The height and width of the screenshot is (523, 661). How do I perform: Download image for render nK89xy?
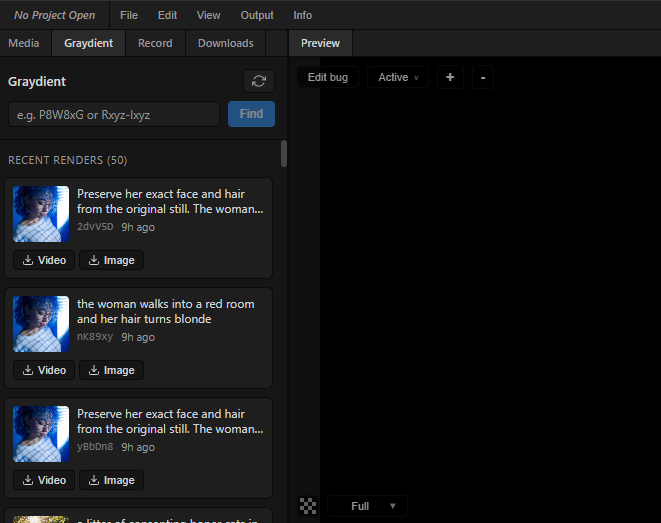[111, 370]
